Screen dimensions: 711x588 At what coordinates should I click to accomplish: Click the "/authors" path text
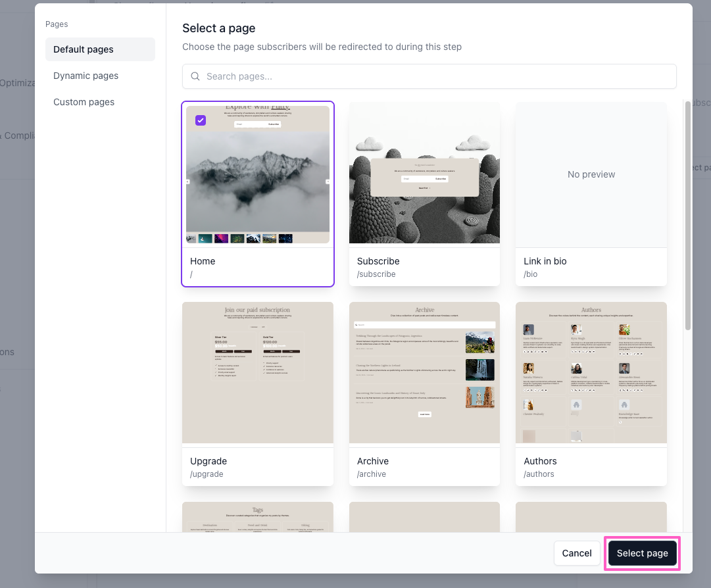tap(539, 474)
